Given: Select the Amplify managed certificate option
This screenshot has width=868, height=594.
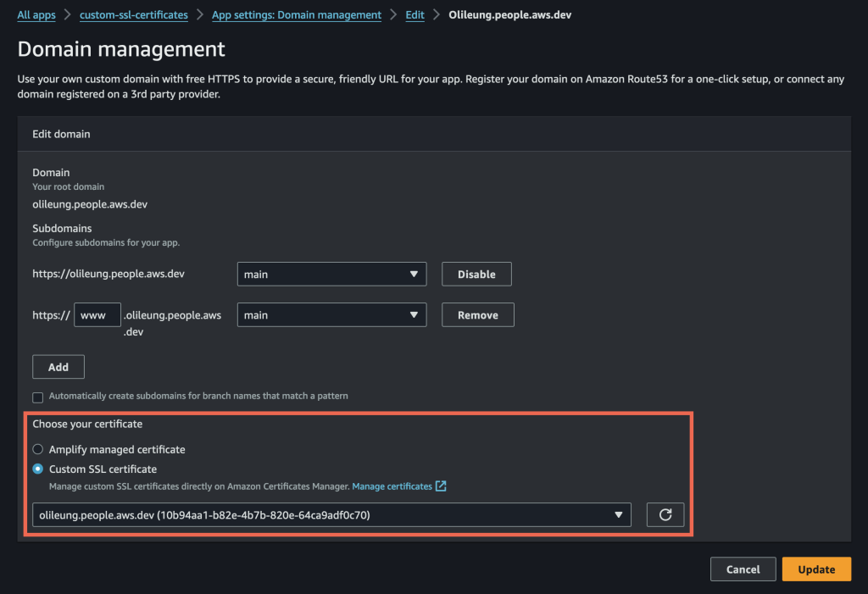Looking at the screenshot, I should point(37,449).
